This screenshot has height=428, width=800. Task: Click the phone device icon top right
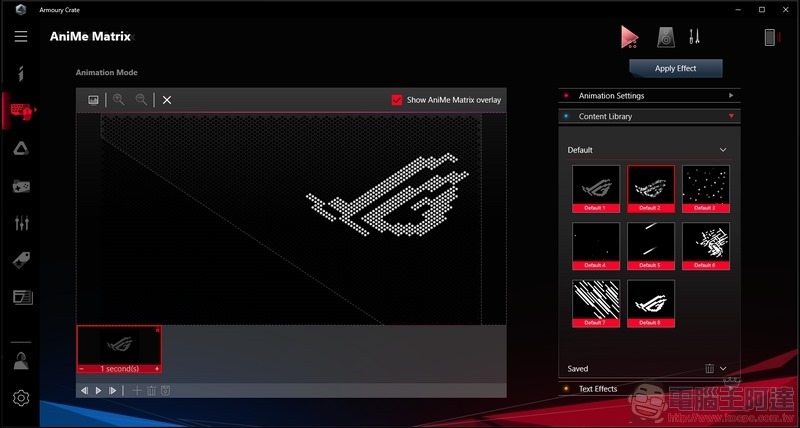point(770,37)
